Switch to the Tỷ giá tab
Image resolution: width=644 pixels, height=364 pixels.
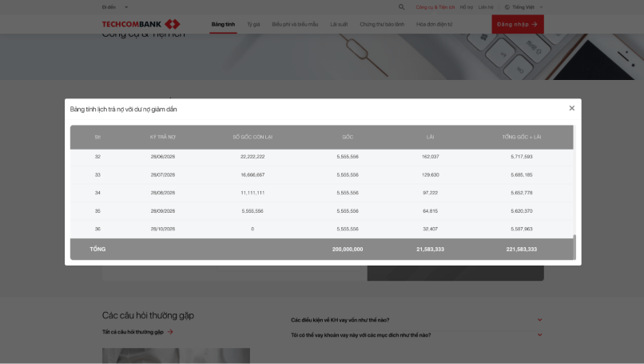pos(253,25)
